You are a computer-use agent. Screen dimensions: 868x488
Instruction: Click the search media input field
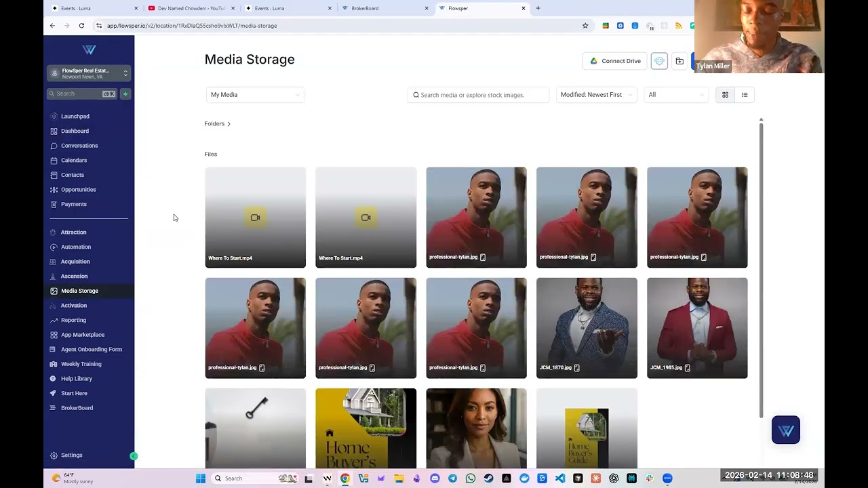pyautogui.click(x=478, y=95)
